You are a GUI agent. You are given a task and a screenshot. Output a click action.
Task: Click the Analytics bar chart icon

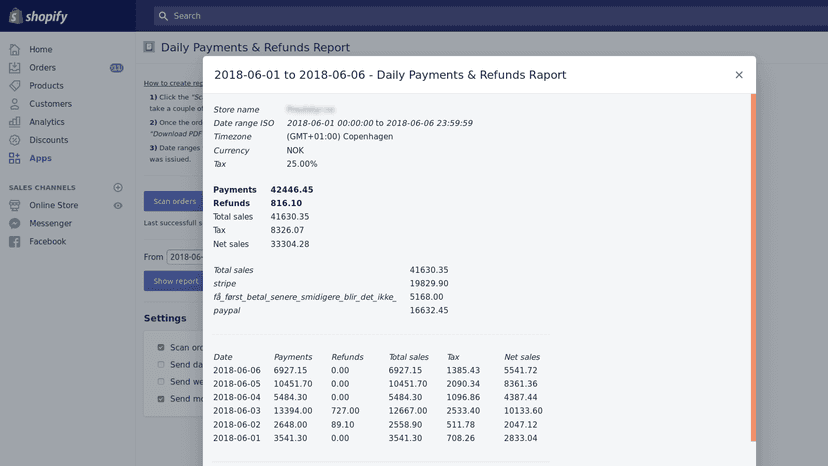point(15,122)
